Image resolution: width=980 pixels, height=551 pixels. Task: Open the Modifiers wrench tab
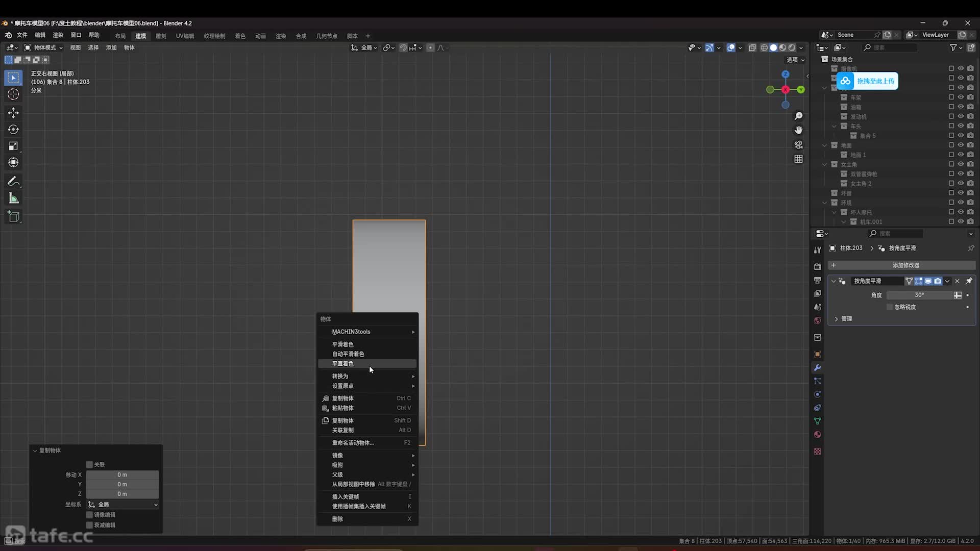point(817,368)
